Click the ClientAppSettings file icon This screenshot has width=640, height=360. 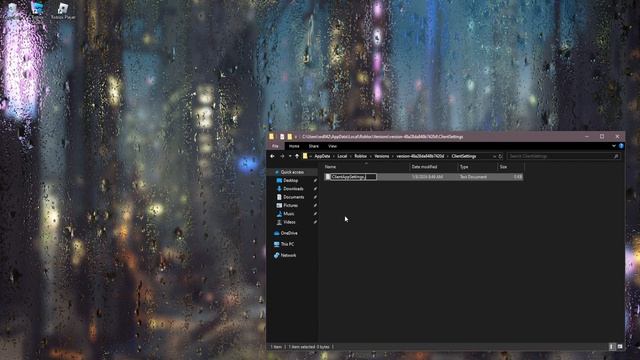tap(328, 177)
